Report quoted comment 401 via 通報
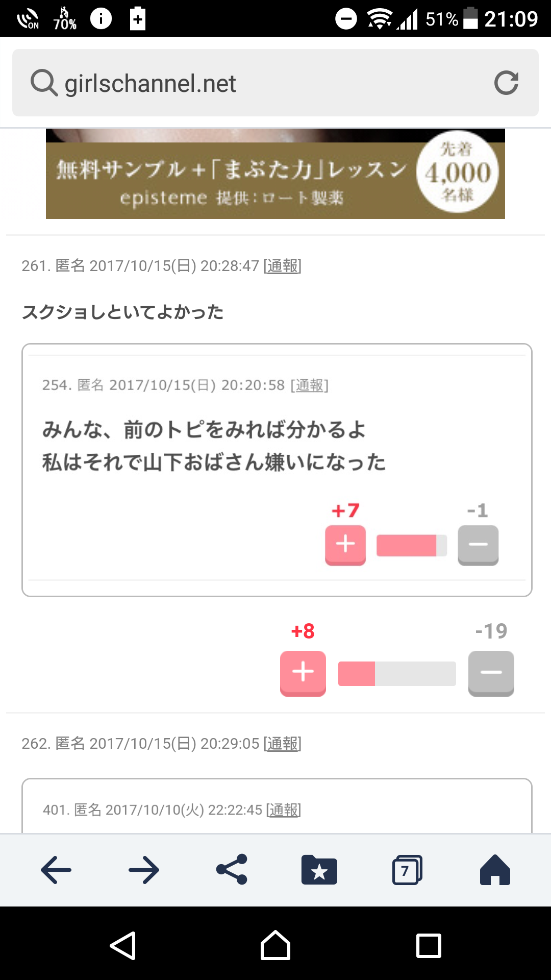 coord(284,810)
